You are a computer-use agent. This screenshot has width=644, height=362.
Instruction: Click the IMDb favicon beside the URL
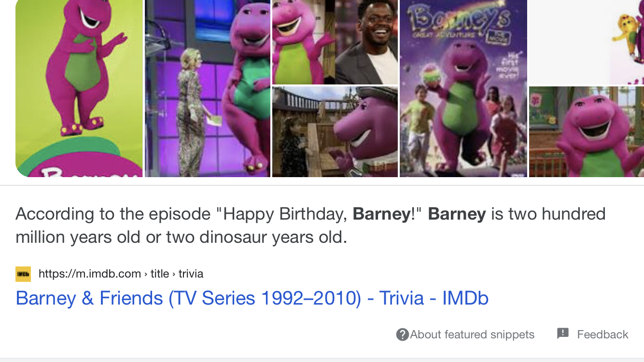pos(23,274)
